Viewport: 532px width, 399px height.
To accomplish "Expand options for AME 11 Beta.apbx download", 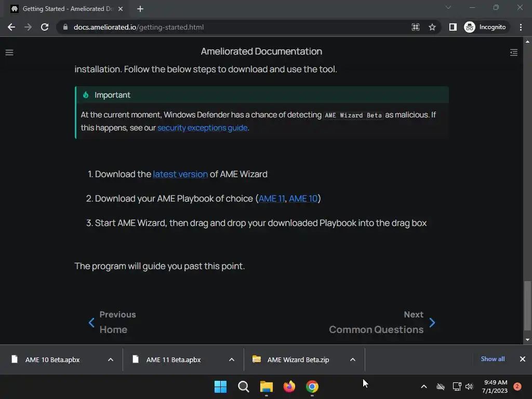I will pyautogui.click(x=232, y=360).
